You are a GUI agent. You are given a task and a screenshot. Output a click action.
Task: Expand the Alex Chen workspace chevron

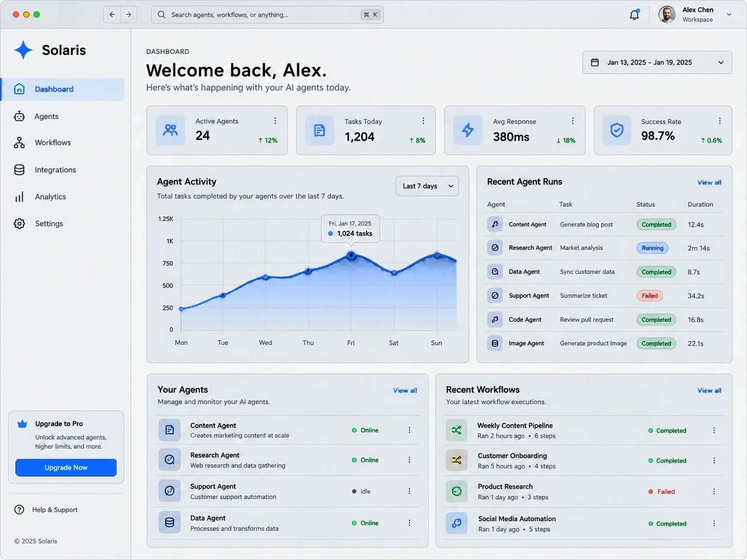coord(729,14)
